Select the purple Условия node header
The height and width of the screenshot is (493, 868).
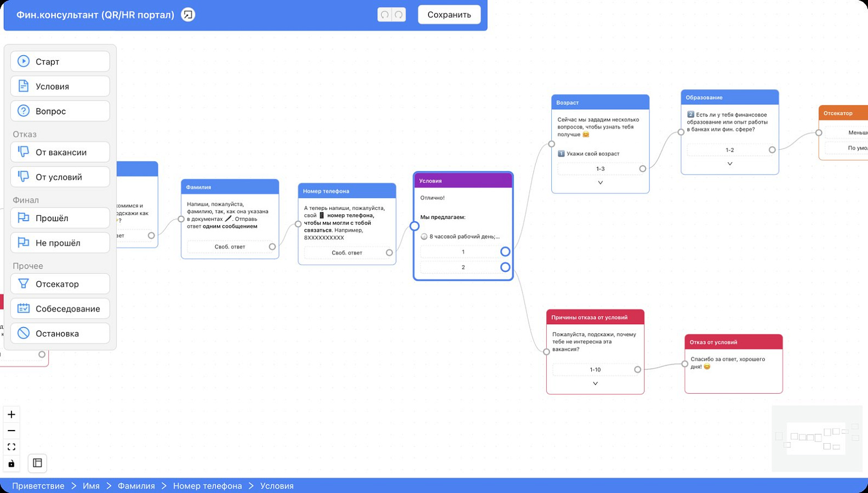coord(463,181)
